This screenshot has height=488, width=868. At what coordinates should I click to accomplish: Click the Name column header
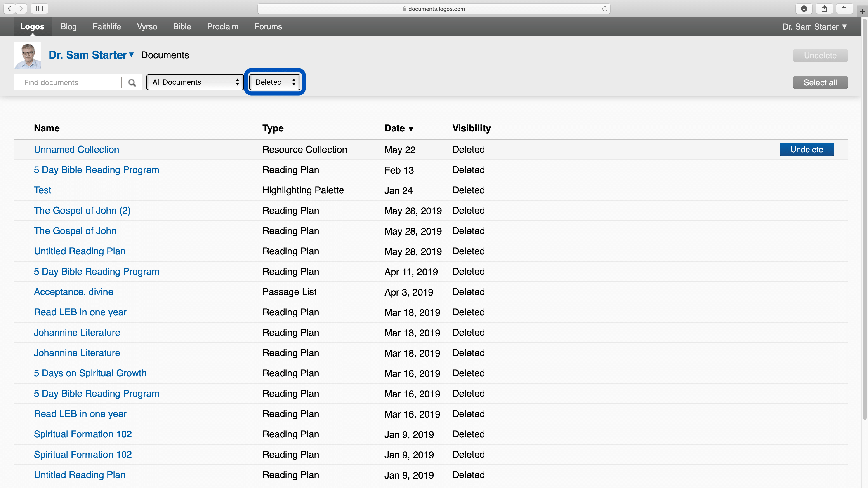(47, 128)
